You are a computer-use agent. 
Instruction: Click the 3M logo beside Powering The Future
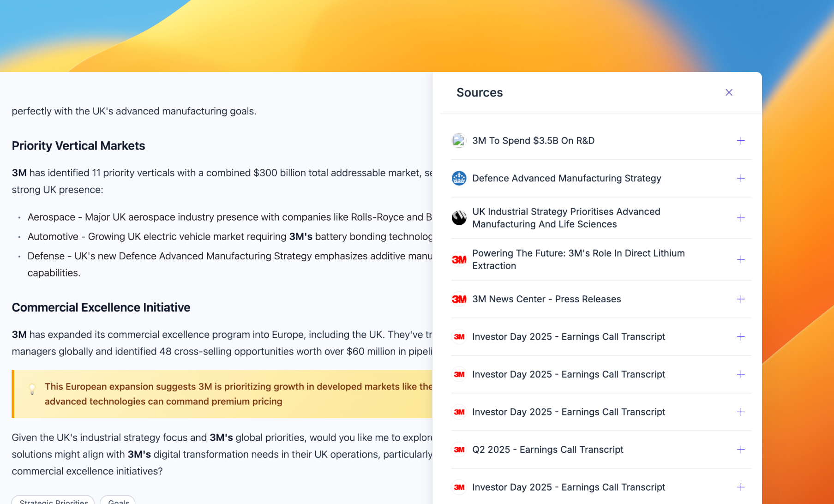click(x=459, y=259)
